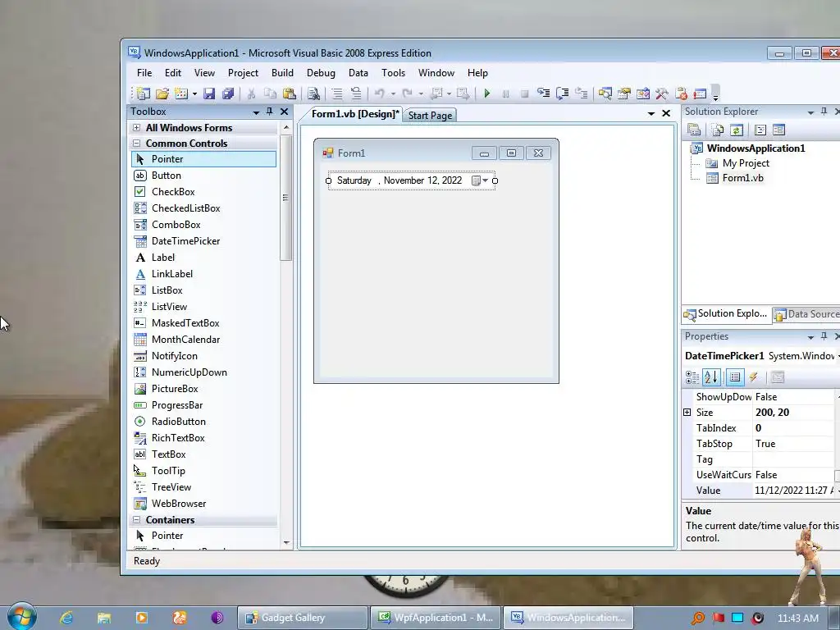Switch to WpfApplication1 taskbar window
840x630 pixels.
(435, 618)
